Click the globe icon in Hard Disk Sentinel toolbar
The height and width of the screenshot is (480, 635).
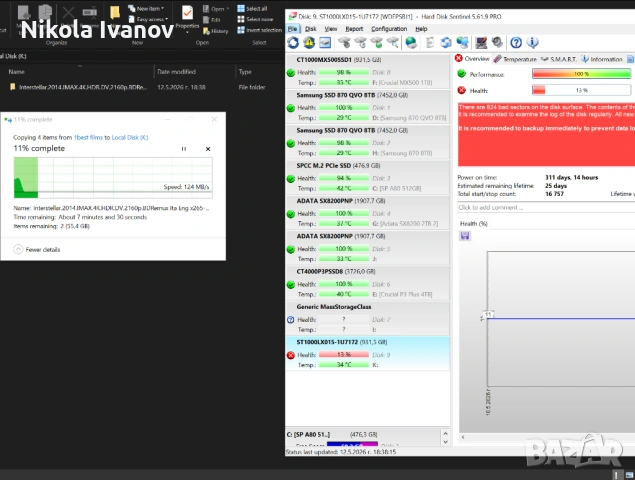click(411, 43)
